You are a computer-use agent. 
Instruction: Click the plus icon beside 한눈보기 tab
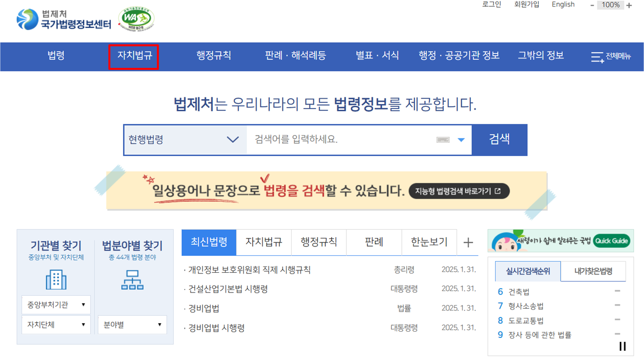click(468, 243)
